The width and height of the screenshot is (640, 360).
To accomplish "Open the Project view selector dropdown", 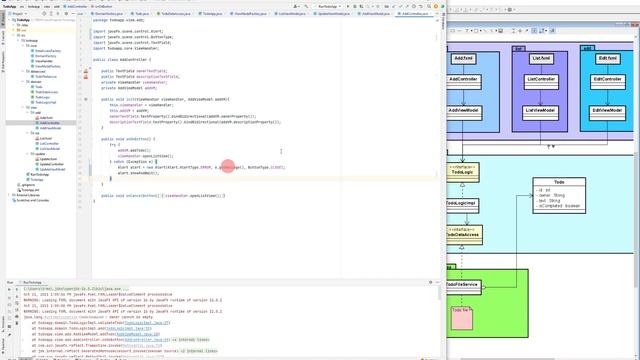I will coord(18,13).
